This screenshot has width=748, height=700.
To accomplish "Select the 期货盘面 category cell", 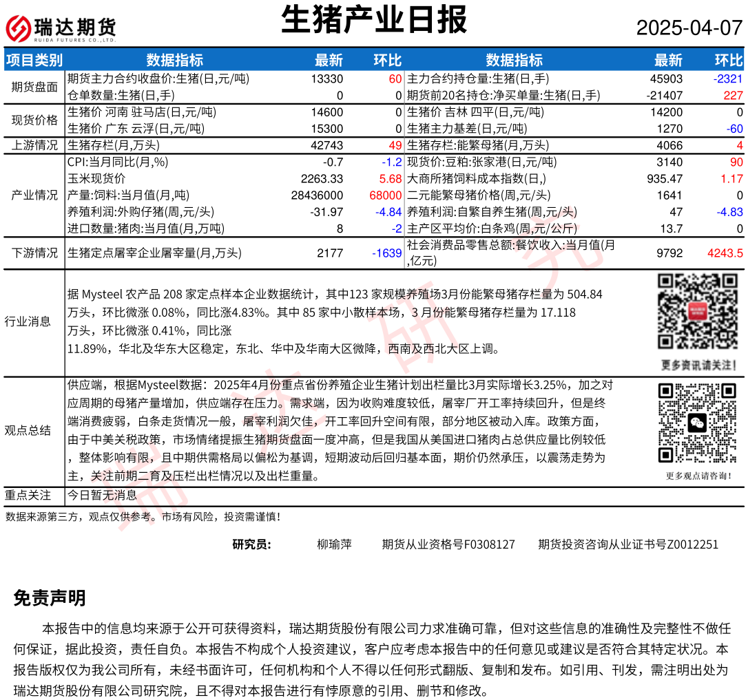I will [34, 87].
